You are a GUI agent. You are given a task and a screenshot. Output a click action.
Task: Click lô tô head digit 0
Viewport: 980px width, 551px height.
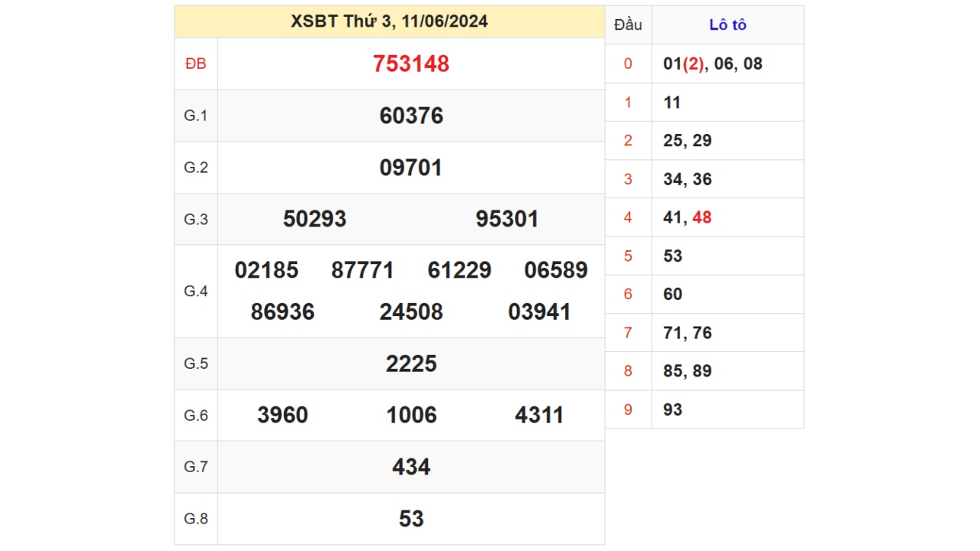628,64
